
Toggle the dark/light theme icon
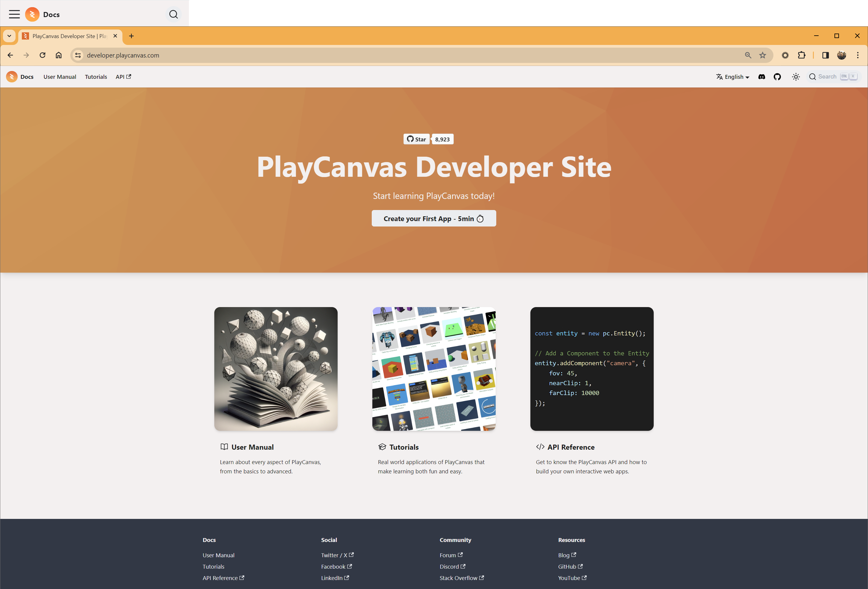(795, 77)
